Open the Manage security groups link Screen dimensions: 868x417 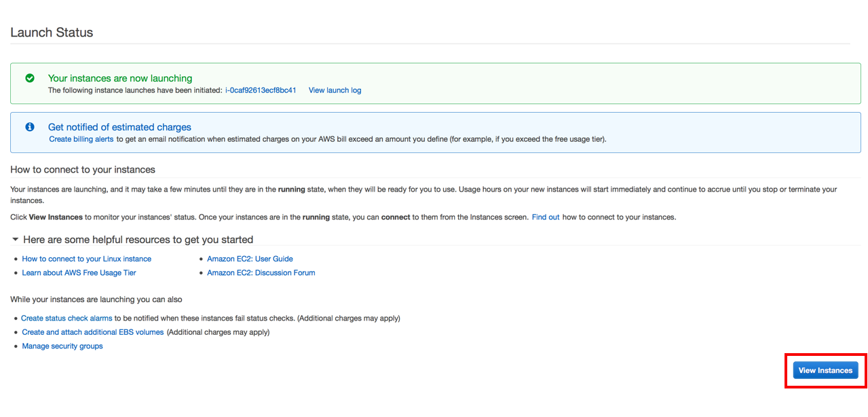coord(62,346)
